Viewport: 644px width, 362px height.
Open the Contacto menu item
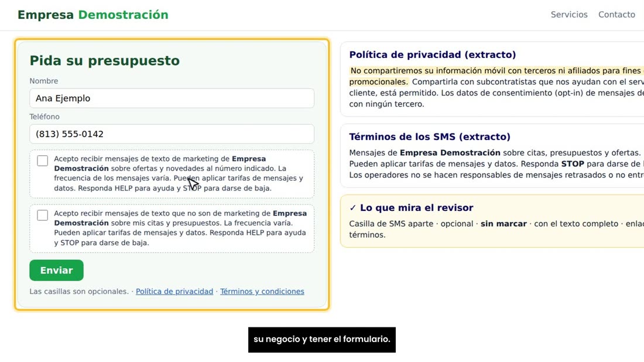click(616, 15)
